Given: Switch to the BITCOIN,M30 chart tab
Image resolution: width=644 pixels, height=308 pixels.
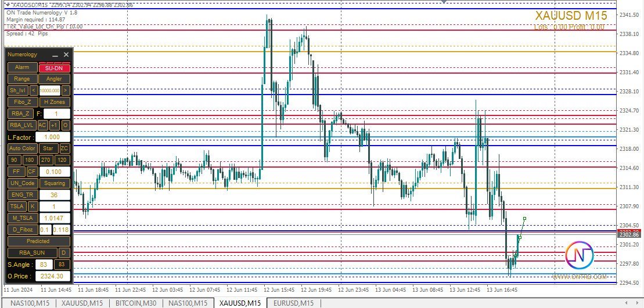Looking at the screenshot, I should tap(134, 303).
